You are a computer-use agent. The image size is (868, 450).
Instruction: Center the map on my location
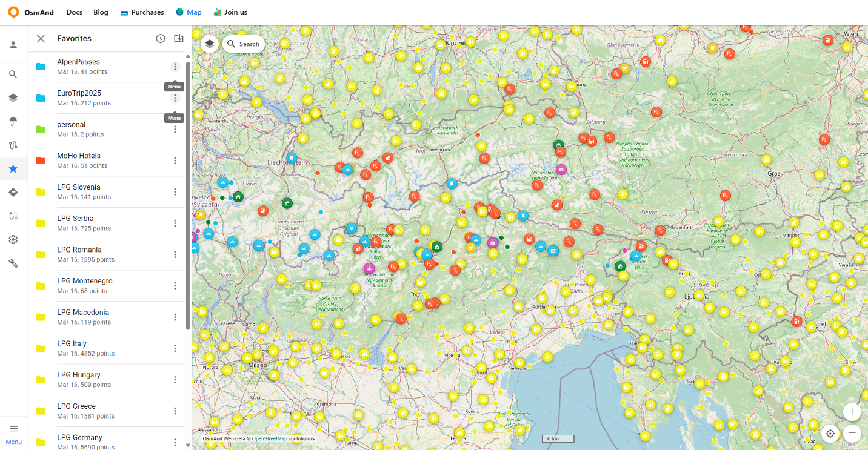click(x=830, y=434)
